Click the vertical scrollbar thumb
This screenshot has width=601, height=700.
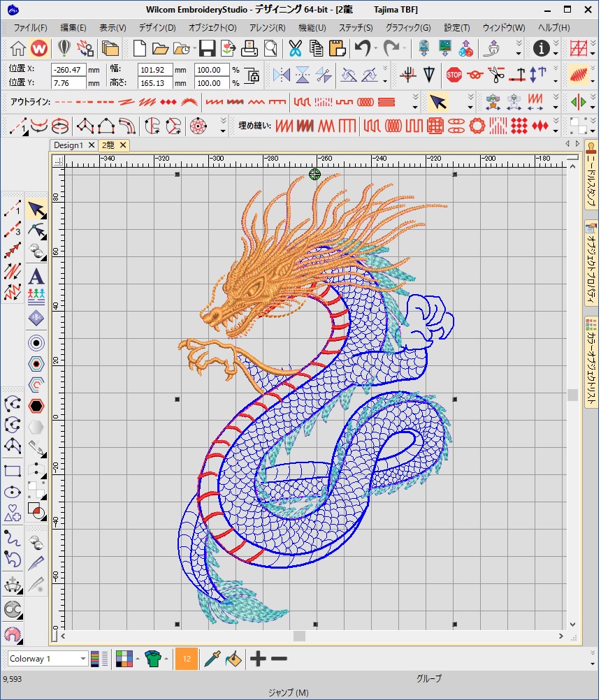572,395
